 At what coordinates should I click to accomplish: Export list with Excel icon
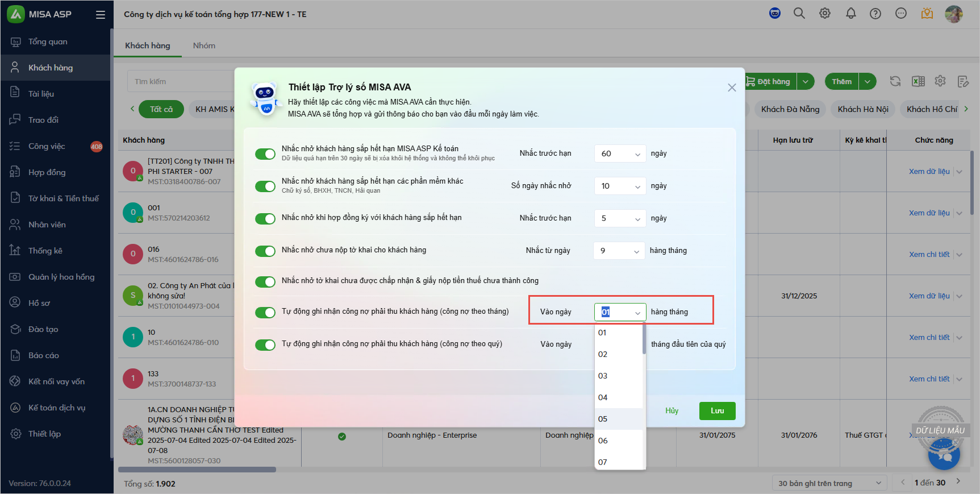pos(918,81)
